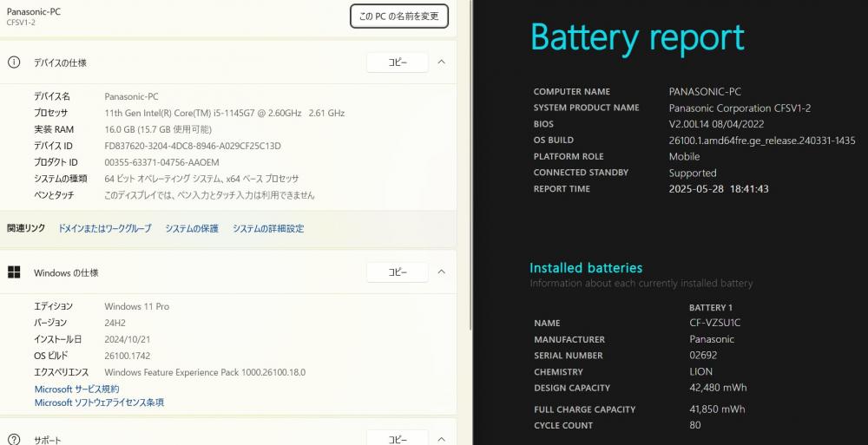868x445 pixels.
Task: Select the version 24H2 value
Action: tap(115, 323)
